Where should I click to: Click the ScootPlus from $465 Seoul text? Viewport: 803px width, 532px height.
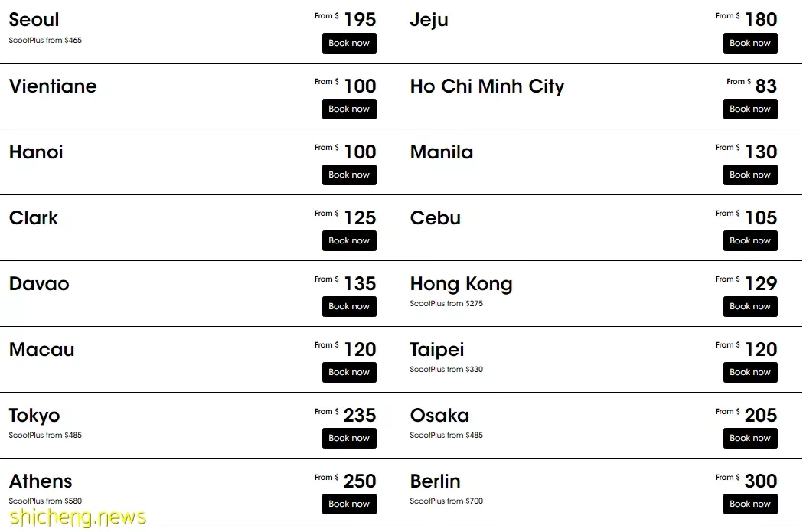45,40
